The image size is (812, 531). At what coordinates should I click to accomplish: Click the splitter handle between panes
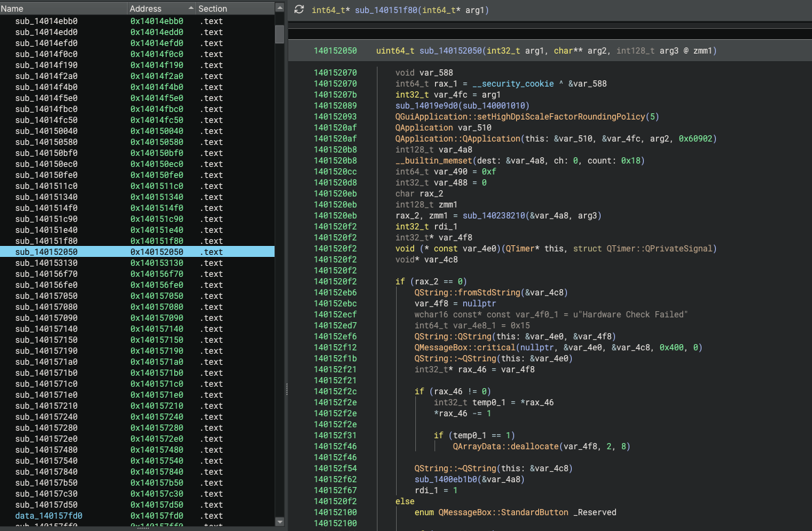point(286,389)
